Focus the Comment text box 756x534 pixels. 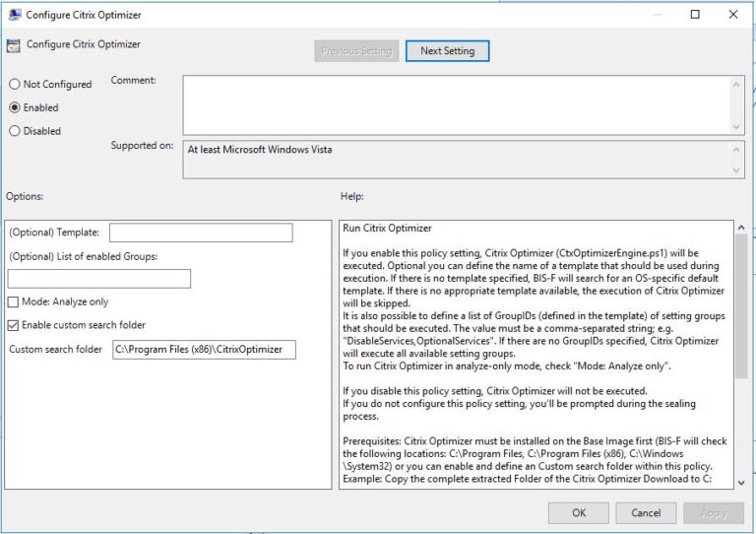pyautogui.click(x=456, y=105)
